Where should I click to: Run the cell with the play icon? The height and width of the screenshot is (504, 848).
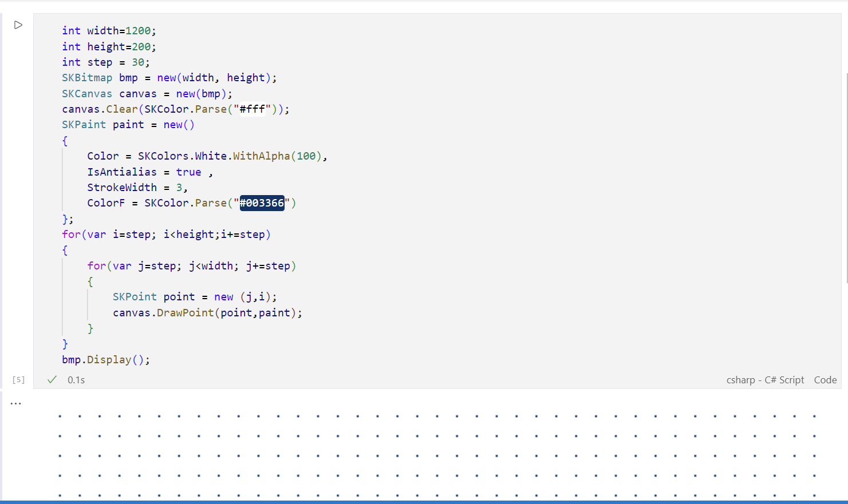point(18,25)
